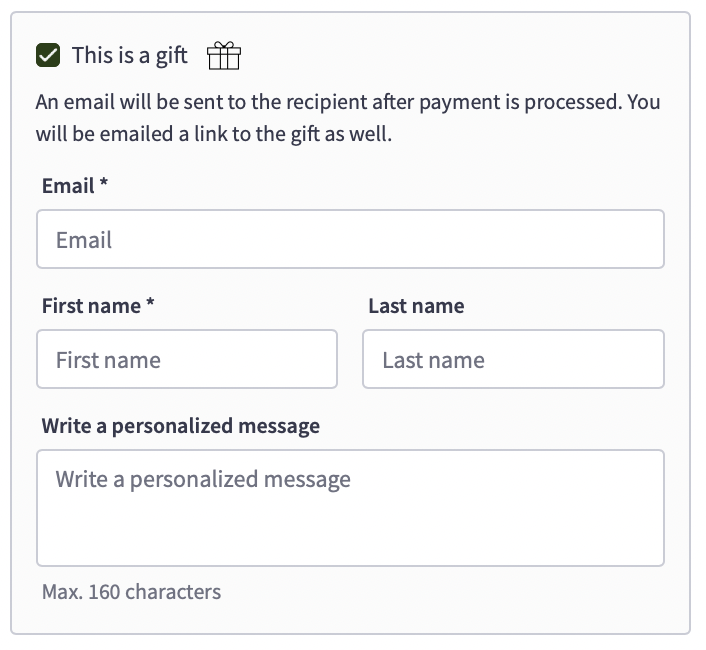706x650 pixels.
Task: Click the "This is a gift" label text
Action: [x=129, y=56]
